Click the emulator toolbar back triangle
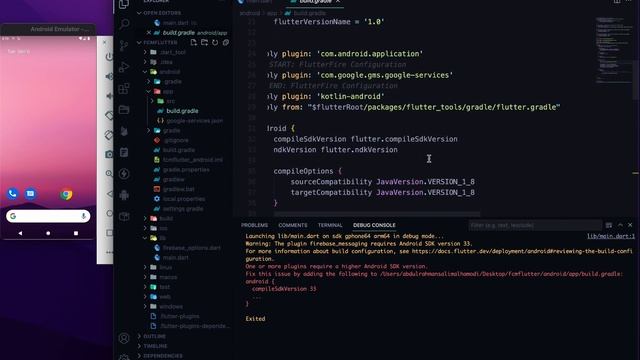This screenshot has height=360, width=640. pyautogui.click(x=109, y=194)
